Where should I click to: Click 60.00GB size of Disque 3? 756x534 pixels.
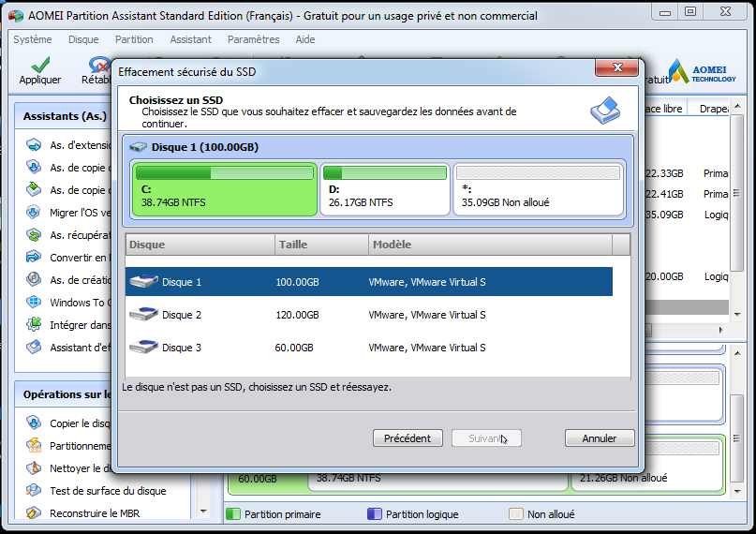(x=294, y=348)
